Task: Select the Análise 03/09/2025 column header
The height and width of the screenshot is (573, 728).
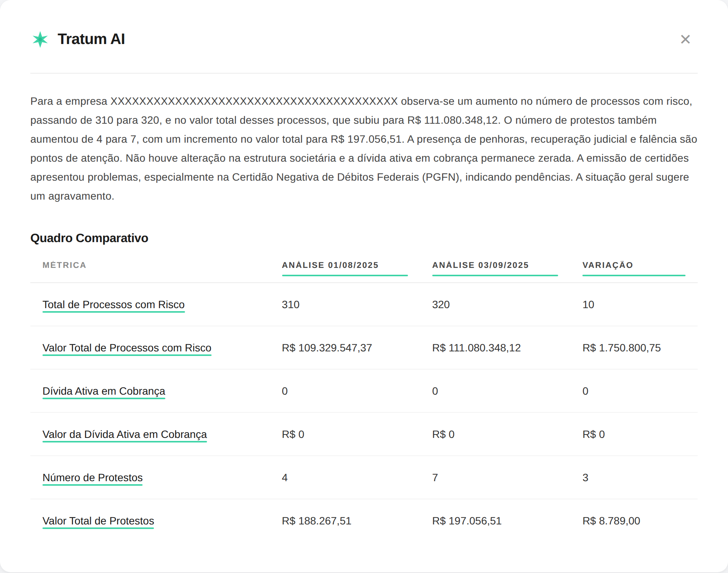Action: click(480, 265)
